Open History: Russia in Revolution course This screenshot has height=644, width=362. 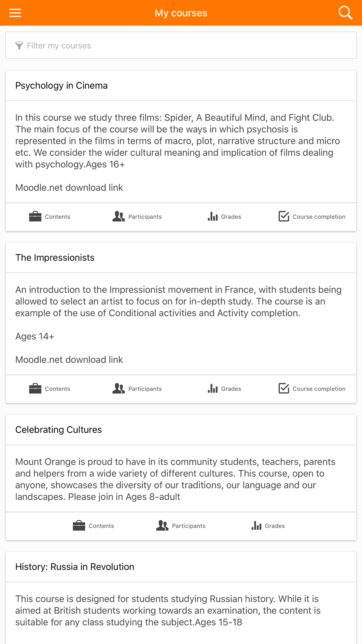[x=75, y=567]
